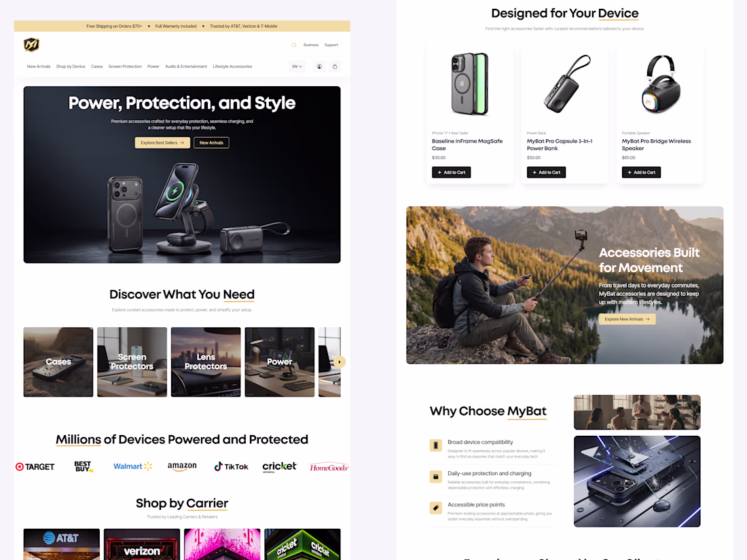The width and height of the screenshot is (747, 560).
Task: Add the MyBat Pro Capsule Power Bank to cart
Action: click(x=546, y=172)
